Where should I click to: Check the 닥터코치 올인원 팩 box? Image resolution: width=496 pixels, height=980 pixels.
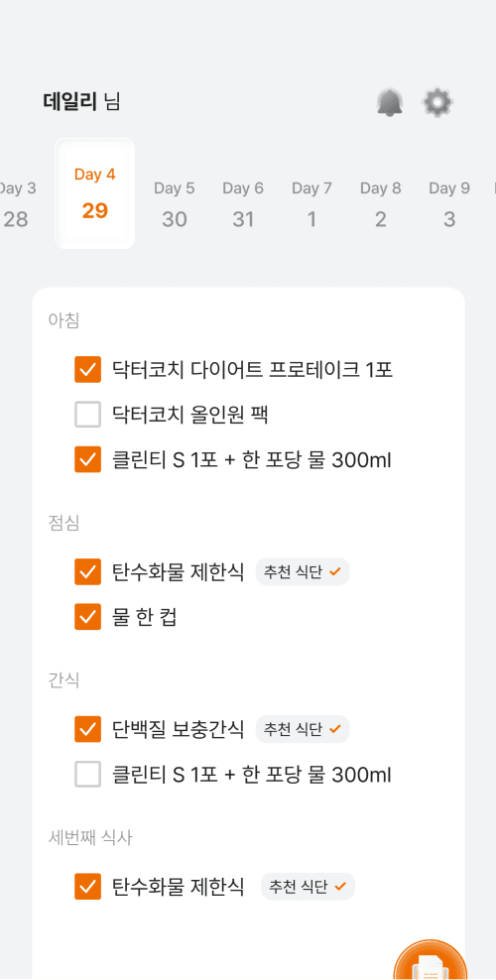click(x=87, y=415)
